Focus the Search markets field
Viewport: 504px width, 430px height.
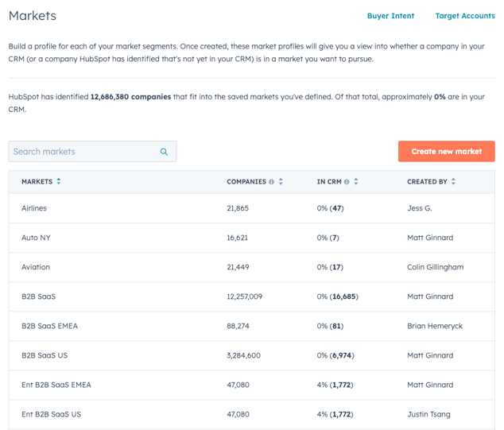(x=83, y=152)
